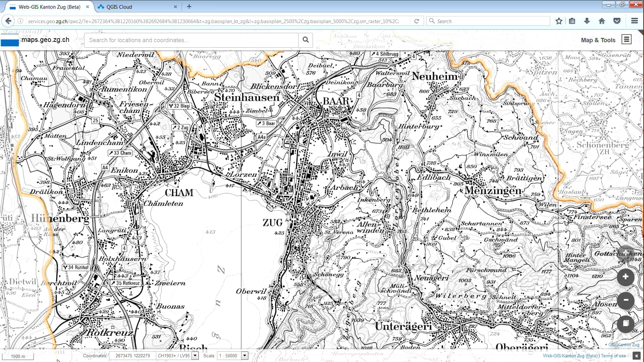Click the Unterägeri label on the map
Image resolution: width=644 pixels, height=362 pixels.
pyautogui.click(x=404, y=326)
